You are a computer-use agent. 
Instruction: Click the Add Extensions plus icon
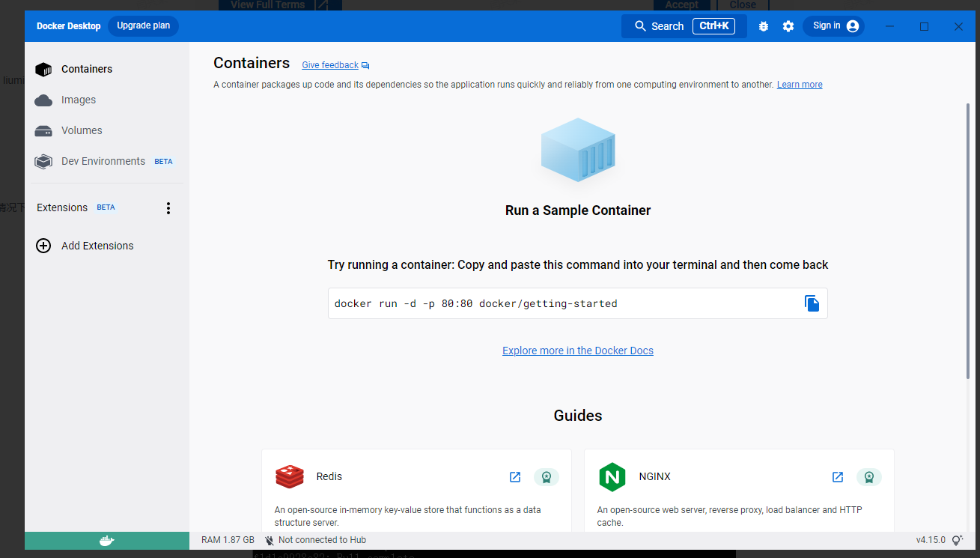pyautogui.click(x=43, y=246)
